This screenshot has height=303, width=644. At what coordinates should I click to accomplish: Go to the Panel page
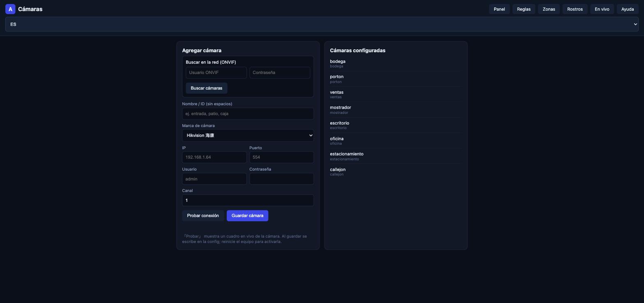click(x=499, y=9)
